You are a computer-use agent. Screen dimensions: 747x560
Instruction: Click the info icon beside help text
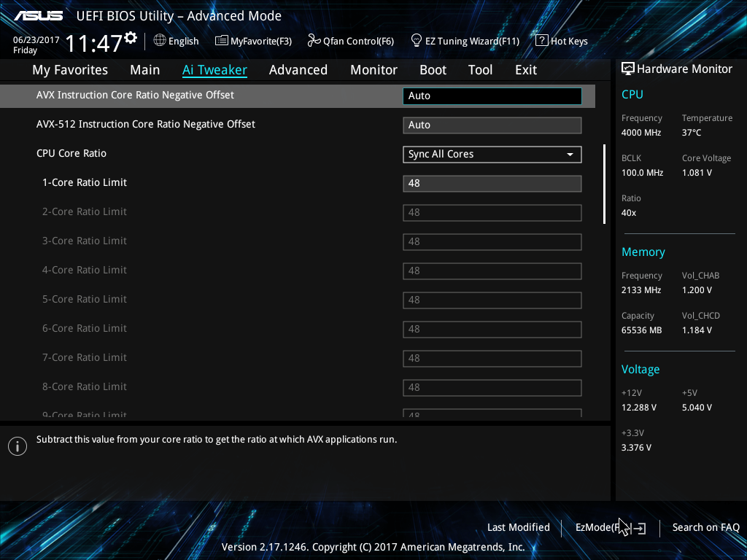click(18, 446)
